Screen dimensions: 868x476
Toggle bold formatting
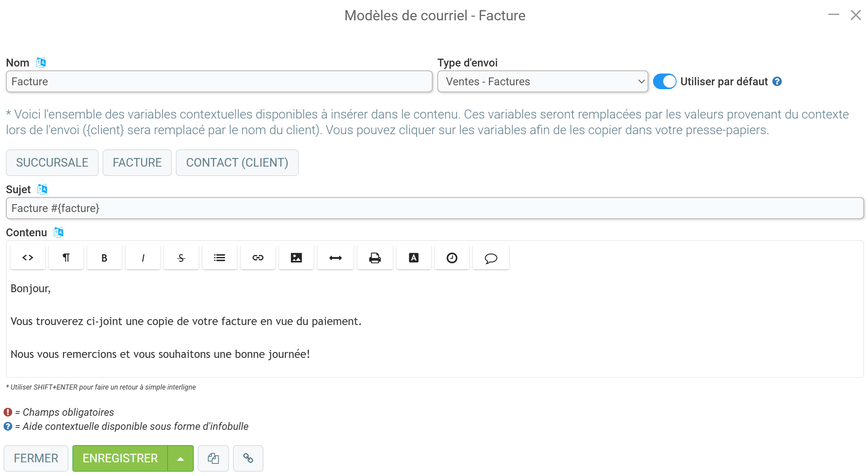click(x=105, y=257)
